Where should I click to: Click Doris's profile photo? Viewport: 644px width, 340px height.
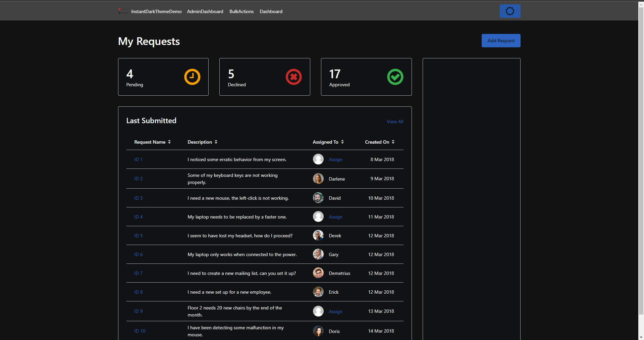coord(318,331)
